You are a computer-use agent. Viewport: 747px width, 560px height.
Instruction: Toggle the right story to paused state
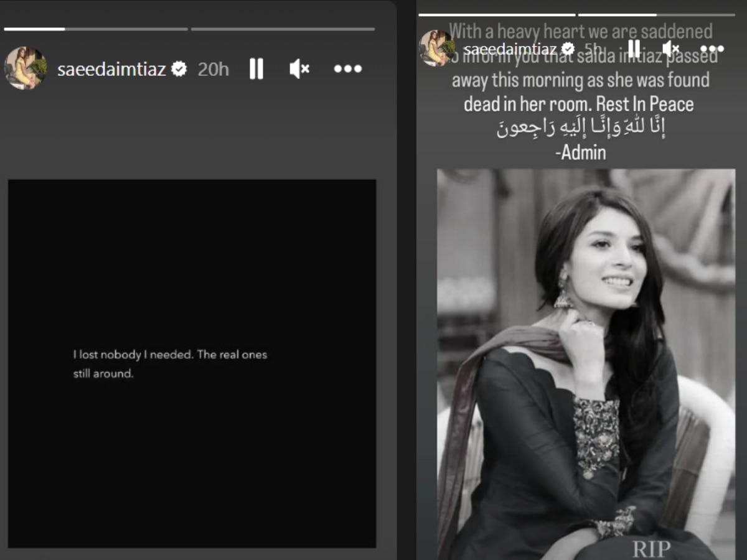pos(633,47)
